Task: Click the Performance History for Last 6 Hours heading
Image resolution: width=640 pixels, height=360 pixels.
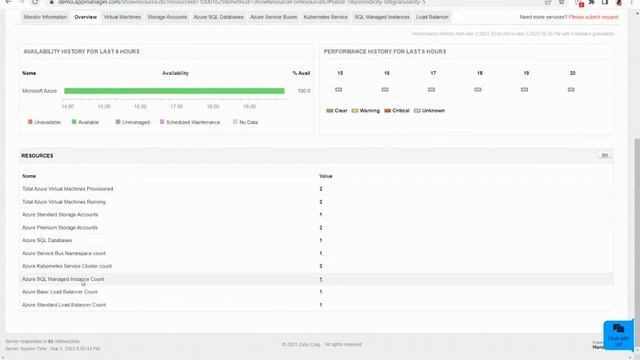Action: pyautogui.click(x=385, y=51)
